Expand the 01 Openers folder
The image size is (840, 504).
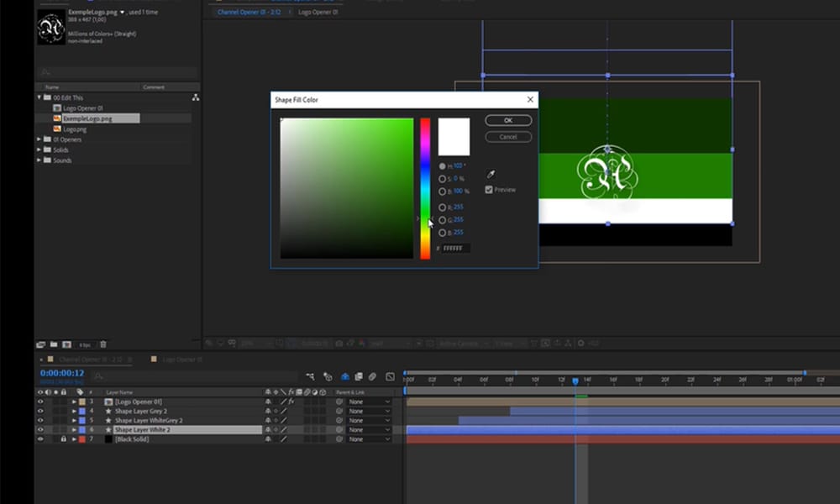pyautogui.click(x=39, y=139)
